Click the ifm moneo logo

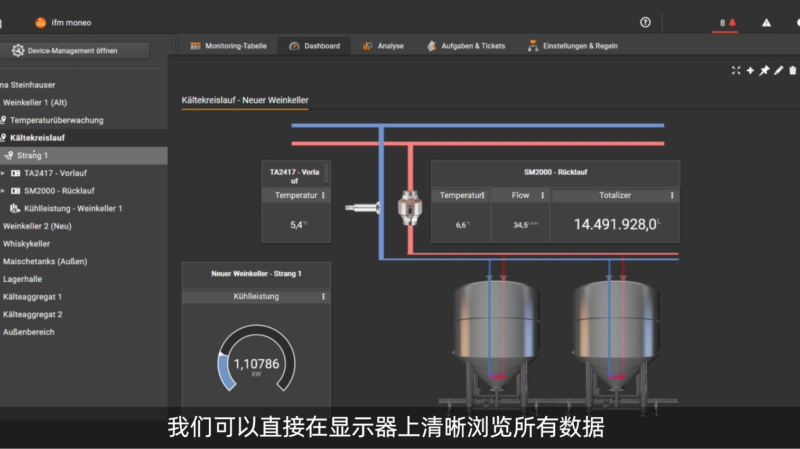click(40, 22)
